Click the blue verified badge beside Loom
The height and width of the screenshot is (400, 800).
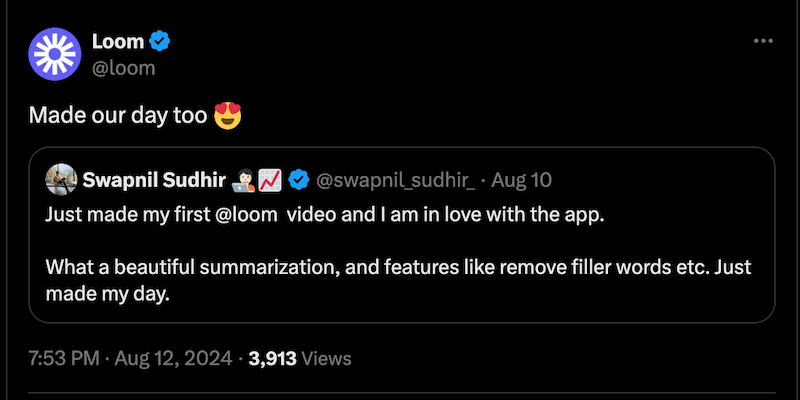point(159,41)
